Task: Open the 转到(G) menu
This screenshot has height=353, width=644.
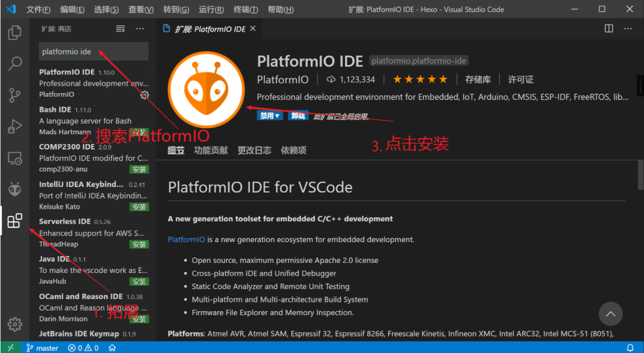Action: [176, 9]
